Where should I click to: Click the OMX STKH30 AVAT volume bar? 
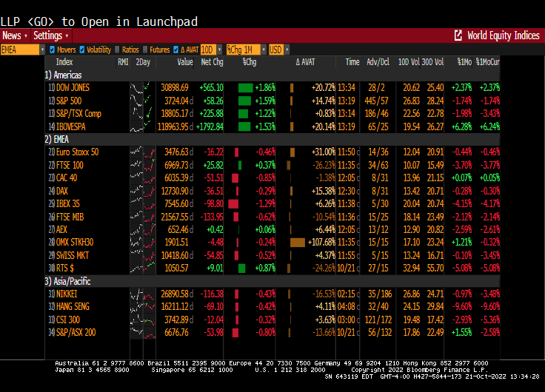(x=297, y=242)
